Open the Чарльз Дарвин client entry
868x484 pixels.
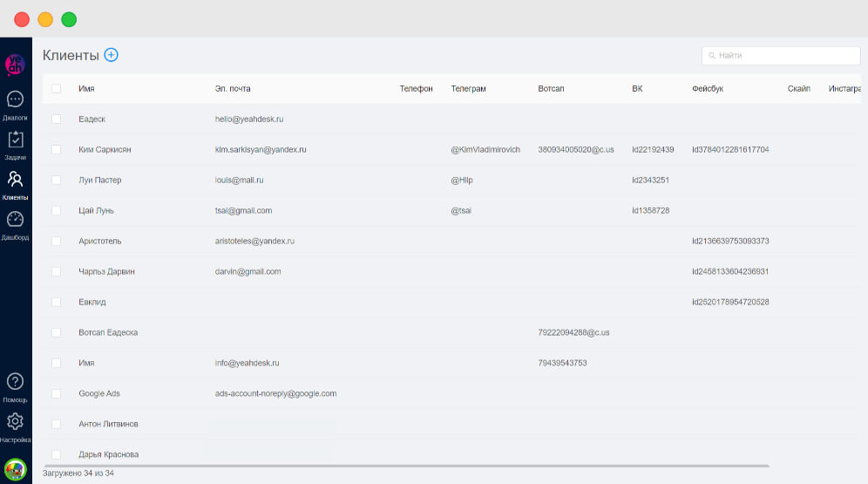pyautogui.click(x=106, y=272)
